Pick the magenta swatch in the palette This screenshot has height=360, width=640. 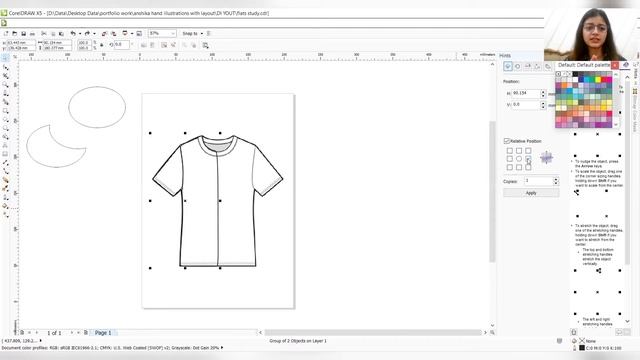pyautogui.click(x=609, y=80)
